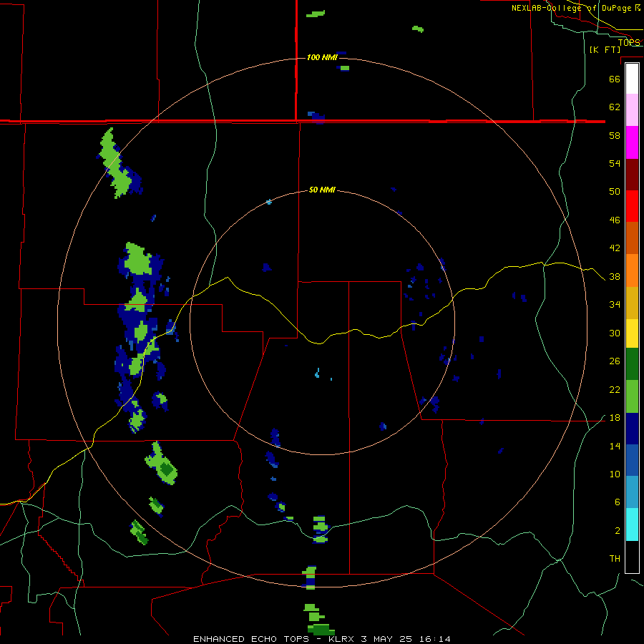Image resolution: width=644 pixels, height=644 pixels.
Task: Click the 58 scale value
Action: pos(615,135)
